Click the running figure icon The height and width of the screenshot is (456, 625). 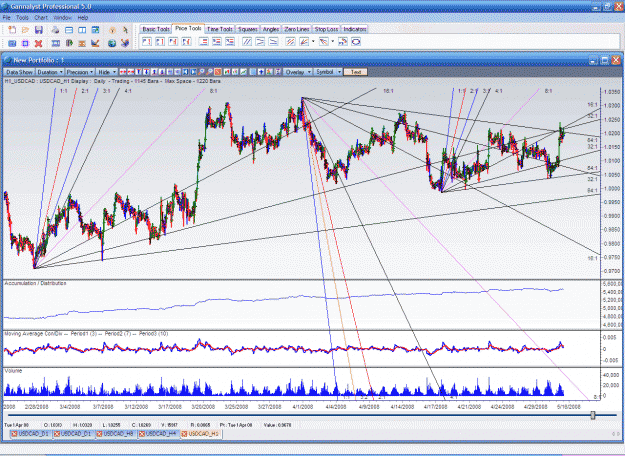tap(125, 30)
